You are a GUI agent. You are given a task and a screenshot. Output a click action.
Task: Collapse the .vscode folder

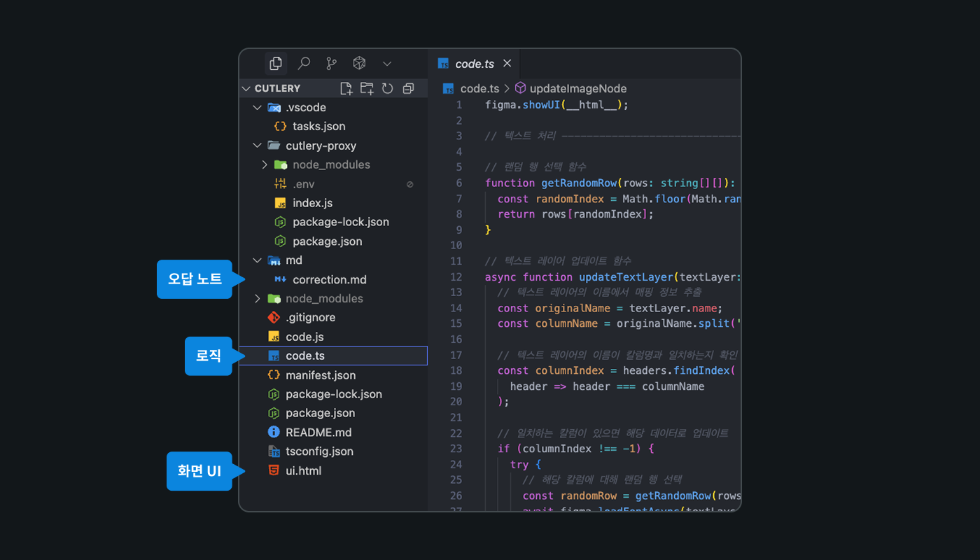[x=257, y=108]
